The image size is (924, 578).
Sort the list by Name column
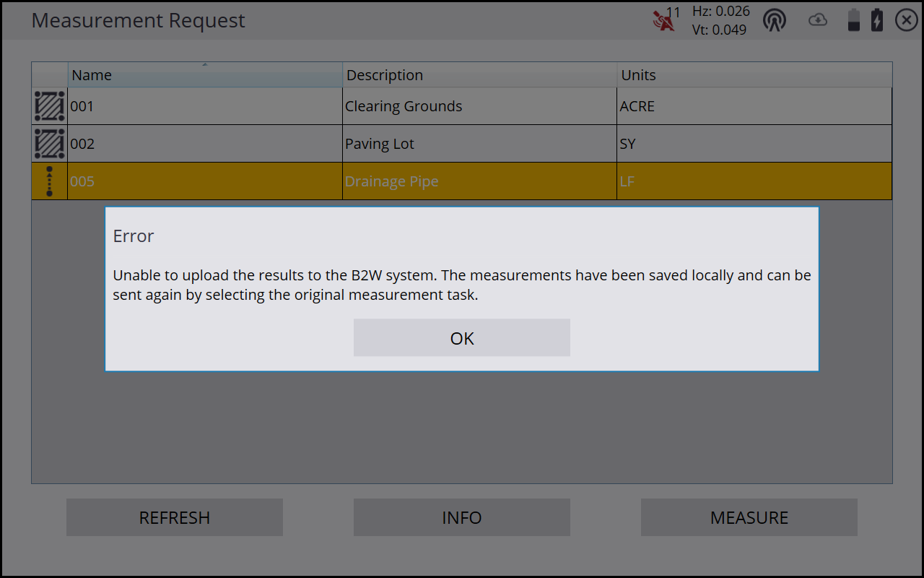click(205, 75)
